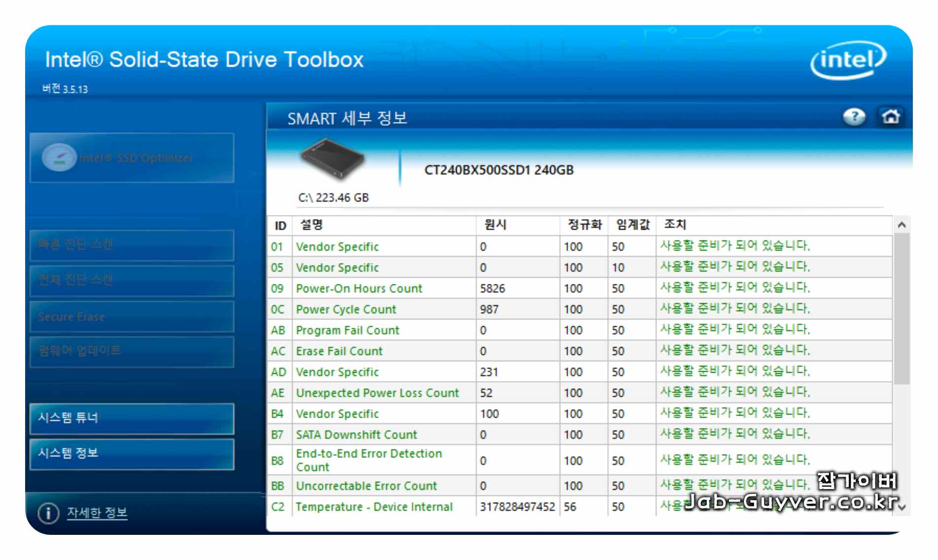This screenshot has width=938, height=560.
Task: Click the SMART 세부 정보 title
Action: click(x=347, y=118)
